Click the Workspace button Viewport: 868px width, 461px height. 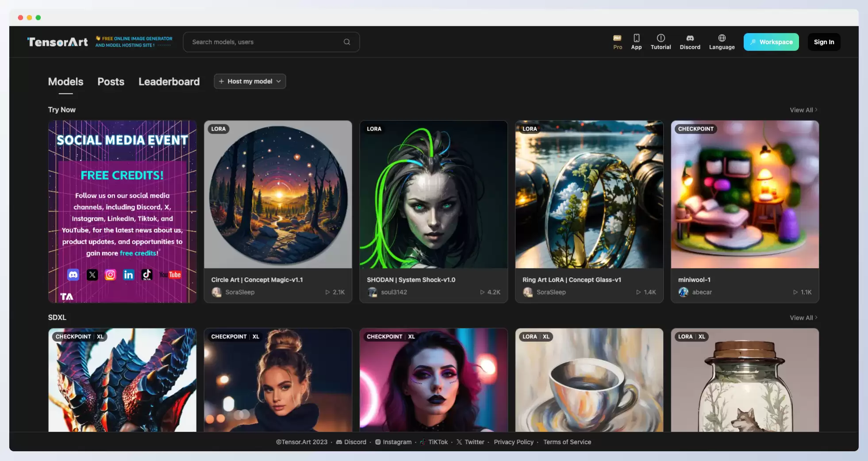771,42
